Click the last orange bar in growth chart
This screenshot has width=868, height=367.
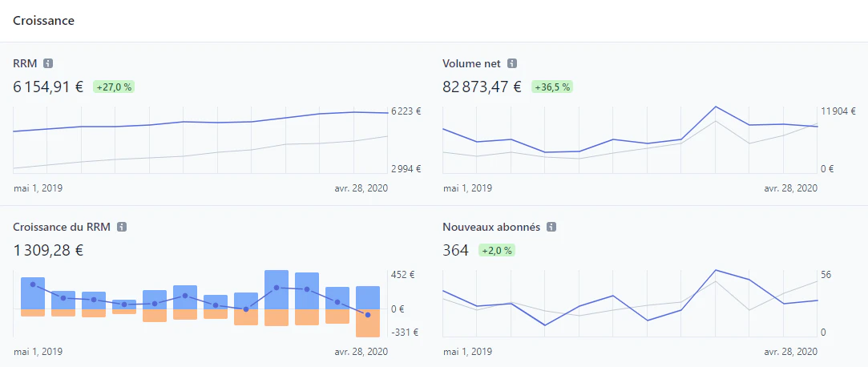pyautogui.click(x=368, y=323)
